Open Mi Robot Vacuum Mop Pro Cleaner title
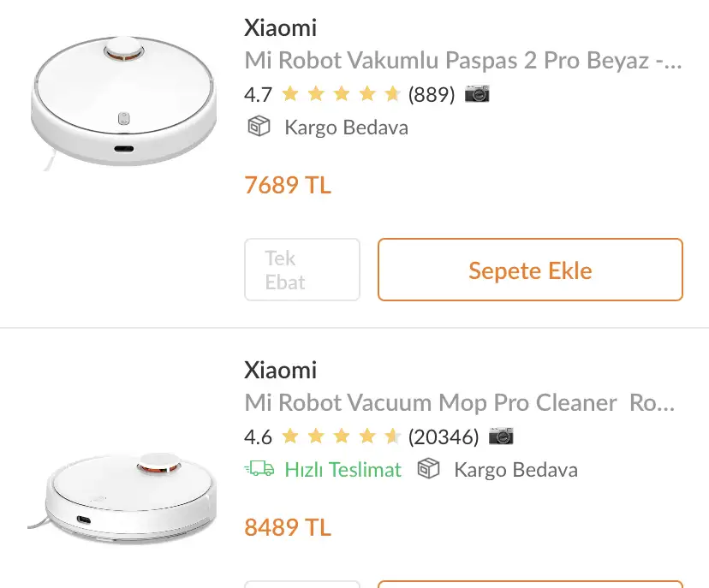The image size is (709, 588). (460, 402)
